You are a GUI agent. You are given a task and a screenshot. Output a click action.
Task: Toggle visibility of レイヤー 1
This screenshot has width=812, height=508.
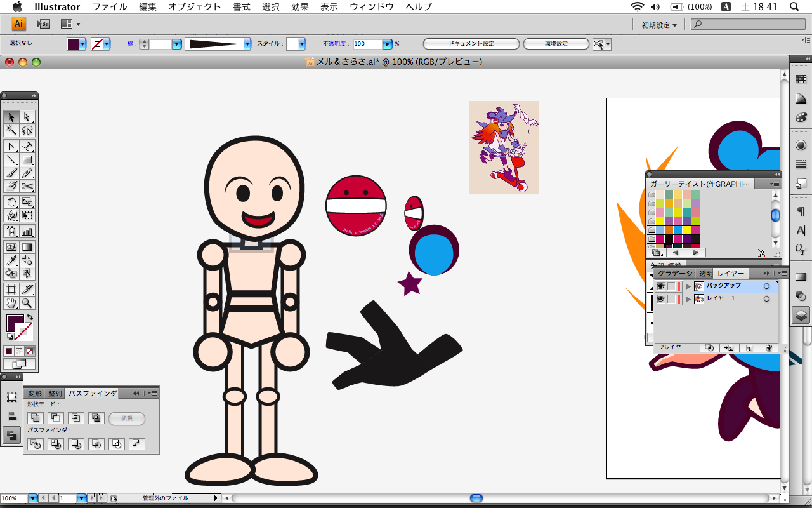coord(660,298)
